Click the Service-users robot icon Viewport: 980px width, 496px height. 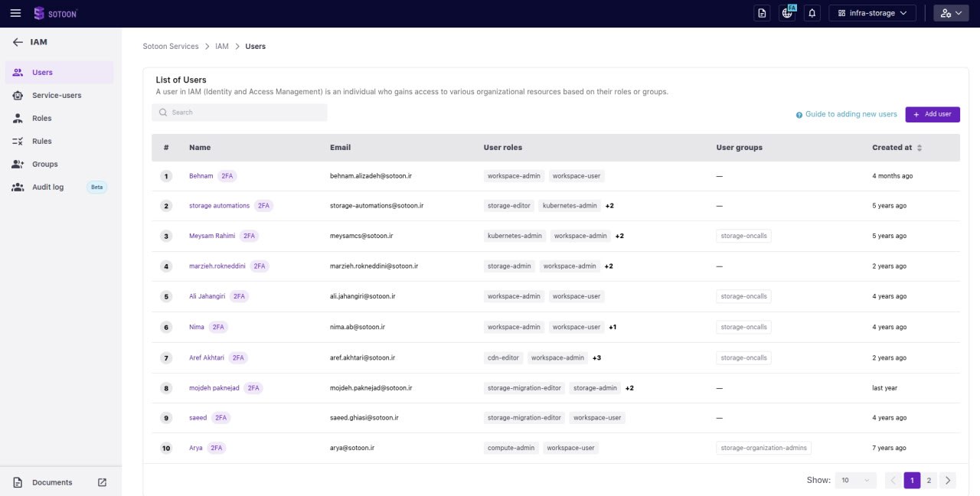18,96
